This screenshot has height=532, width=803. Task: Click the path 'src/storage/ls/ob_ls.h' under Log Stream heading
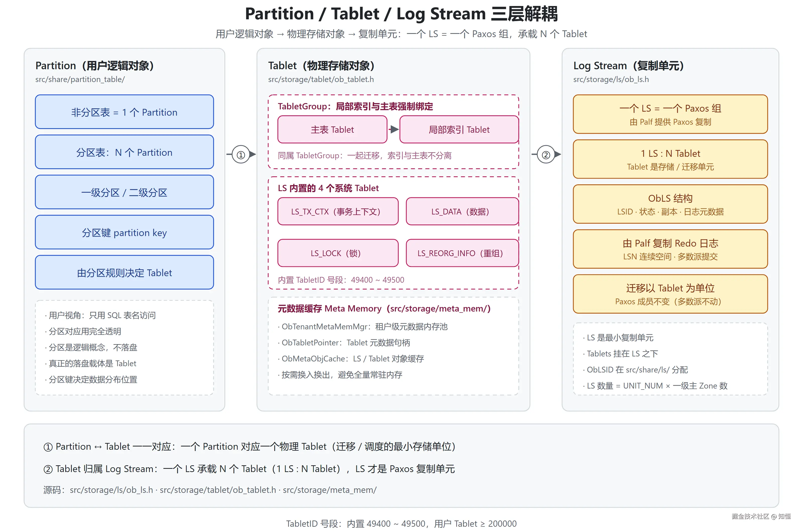pos(611,80)
